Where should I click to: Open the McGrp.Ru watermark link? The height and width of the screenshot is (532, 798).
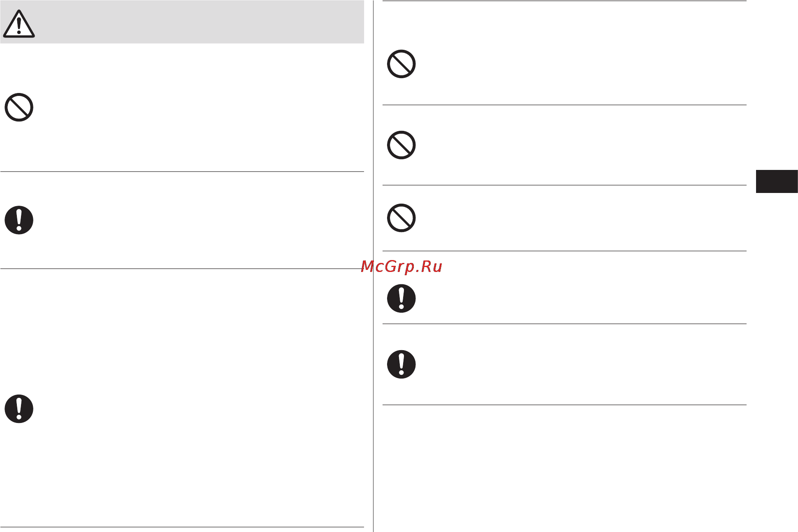pos(401,267)
